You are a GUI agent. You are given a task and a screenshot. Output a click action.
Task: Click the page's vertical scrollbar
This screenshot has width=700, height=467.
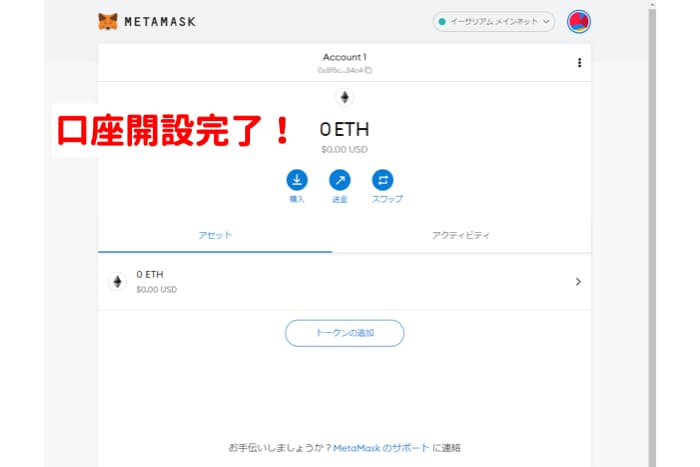point(652,234)
